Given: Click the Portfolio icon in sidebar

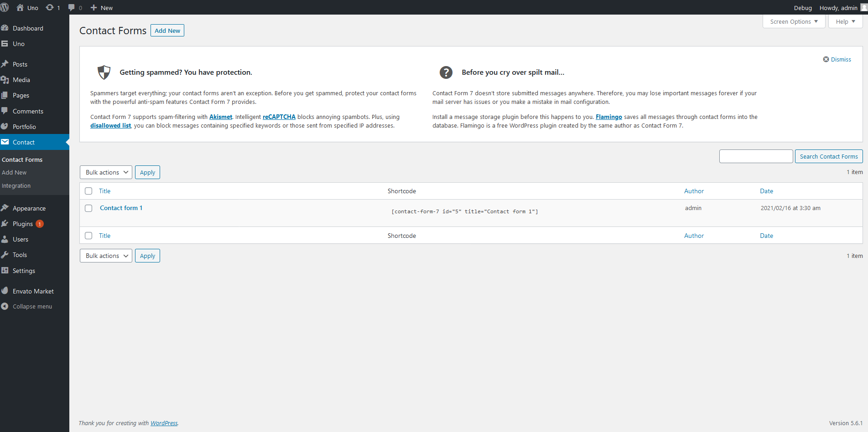Looking at the screenshot, I should click(x=5, y=126).
